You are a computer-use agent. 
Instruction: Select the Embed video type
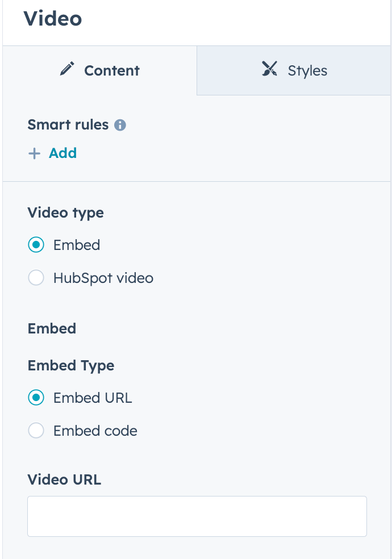click(36, 245)
